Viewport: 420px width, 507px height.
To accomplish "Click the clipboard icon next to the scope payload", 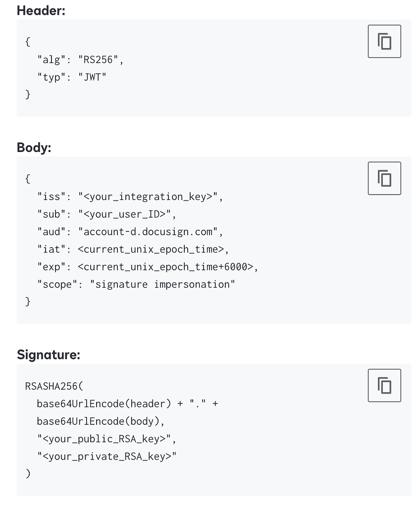I will pyautogui.click(x=384, y=178).
